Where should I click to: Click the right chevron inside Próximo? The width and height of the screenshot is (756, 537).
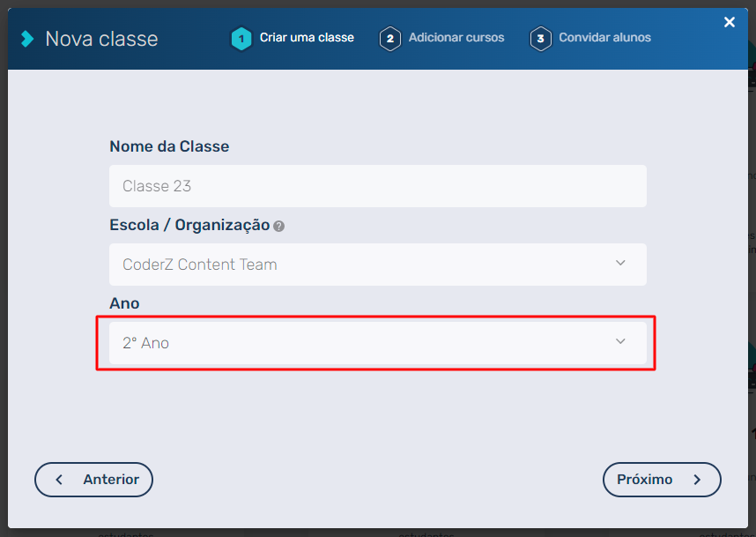(x=697, y=480)
